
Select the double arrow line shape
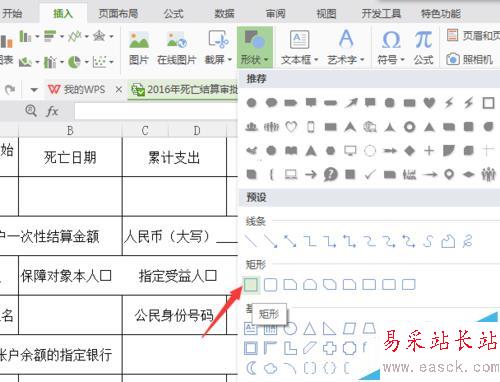pos(290,241)
